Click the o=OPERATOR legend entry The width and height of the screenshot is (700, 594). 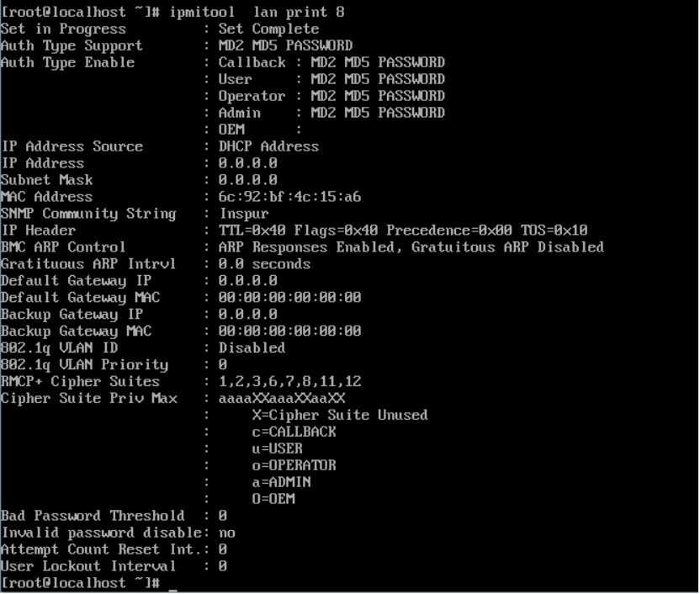click(x=294, y=465)
